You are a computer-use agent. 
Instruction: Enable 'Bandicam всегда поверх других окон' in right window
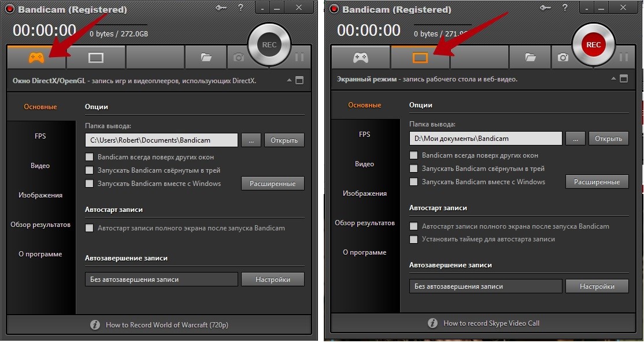(413, 155)
